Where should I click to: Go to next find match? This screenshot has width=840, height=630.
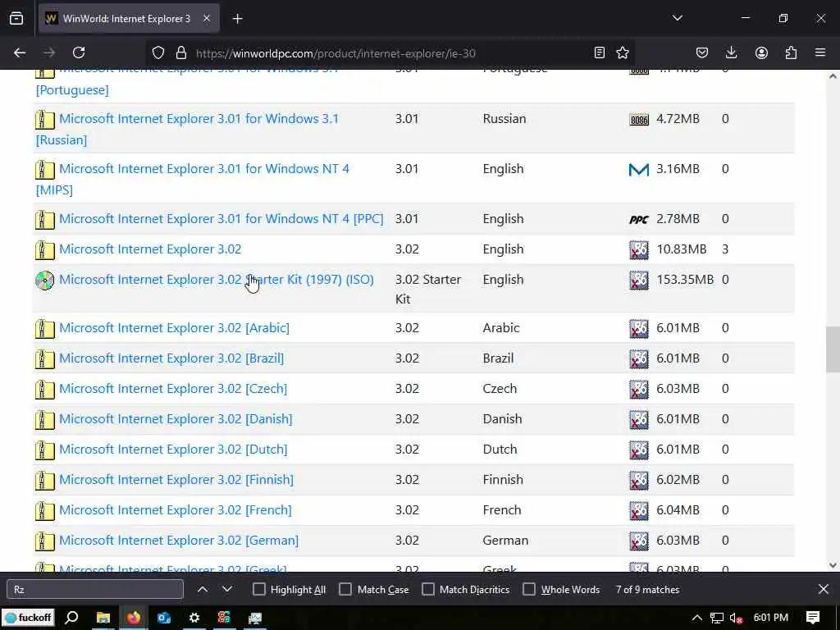click(227, 589)
